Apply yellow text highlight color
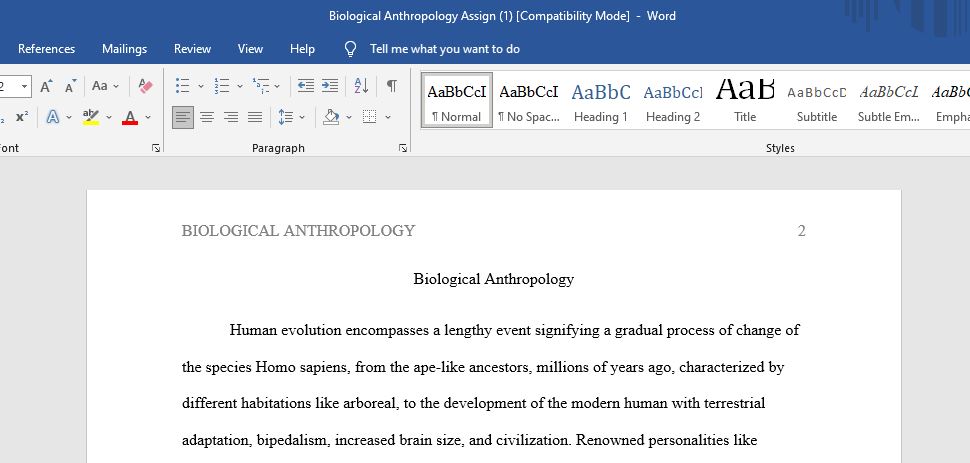Screen dimensions: 970x463 (91, 116)
